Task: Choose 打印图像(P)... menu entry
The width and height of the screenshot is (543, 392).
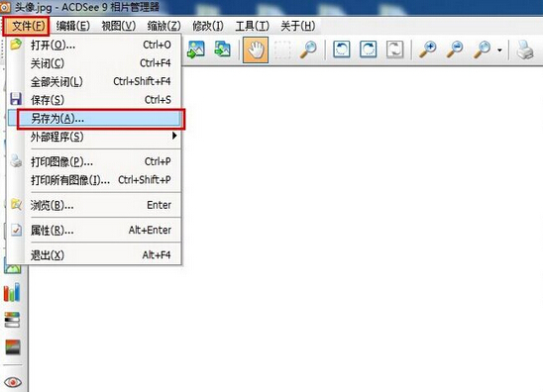Action: [x=94, y=161]
